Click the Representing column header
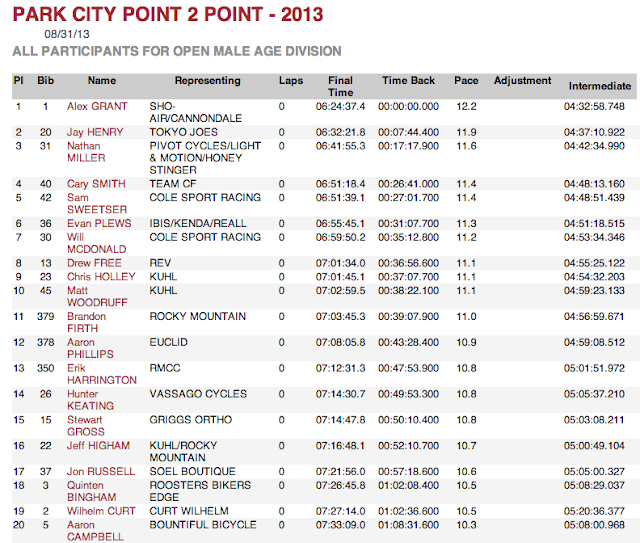 pos(208,81)
